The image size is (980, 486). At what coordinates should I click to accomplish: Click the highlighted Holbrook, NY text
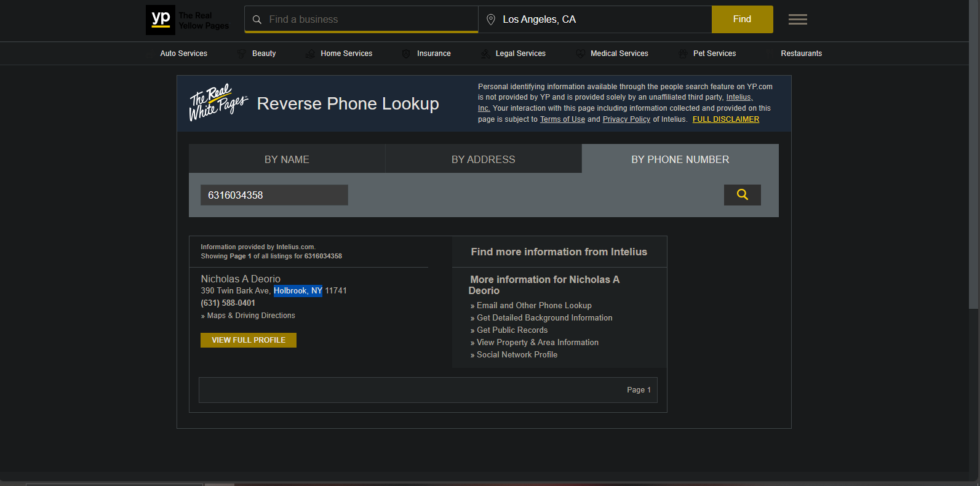click(x=298, y=290)
